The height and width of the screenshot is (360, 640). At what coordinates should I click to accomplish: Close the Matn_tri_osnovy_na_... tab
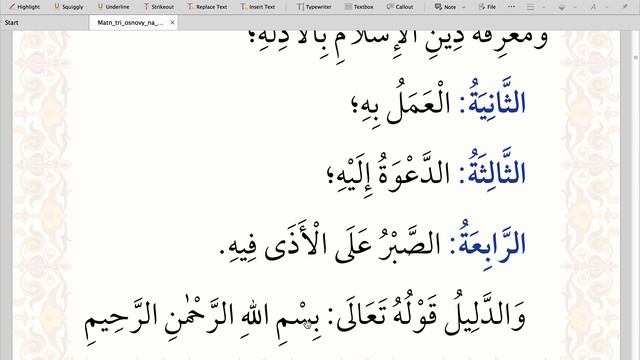pyautogui.click(x=172, y=22)
